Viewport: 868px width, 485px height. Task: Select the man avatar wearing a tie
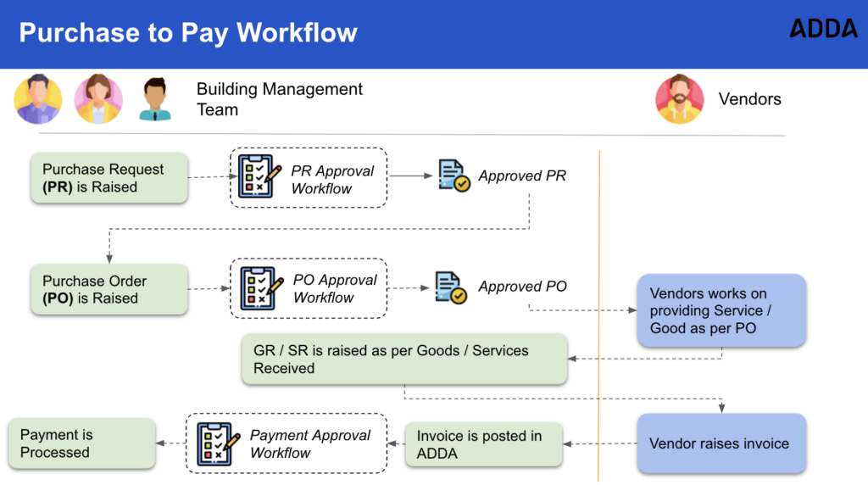(x=155, y=99)
